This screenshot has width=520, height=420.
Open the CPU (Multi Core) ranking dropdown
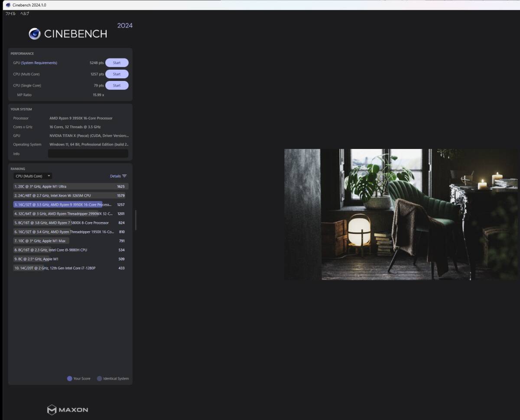click(32, 176)
